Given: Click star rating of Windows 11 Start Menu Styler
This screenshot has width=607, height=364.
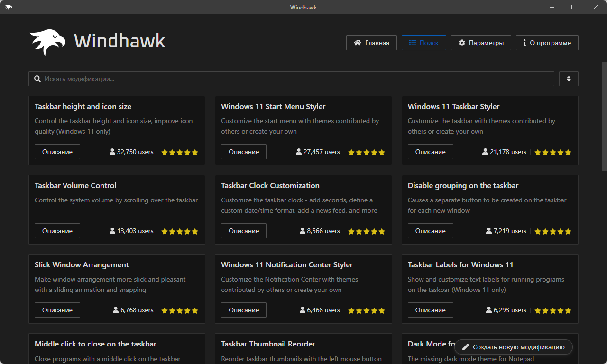Looking at the screenshot, I should coord(367,153).
